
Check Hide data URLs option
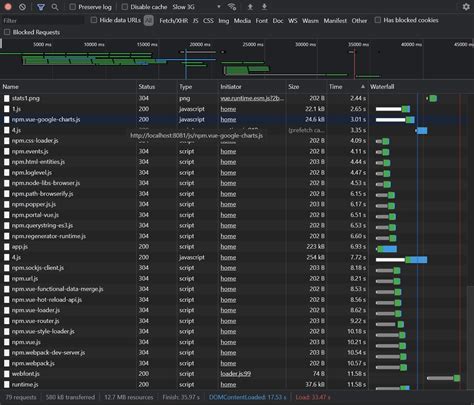[94, 20]
